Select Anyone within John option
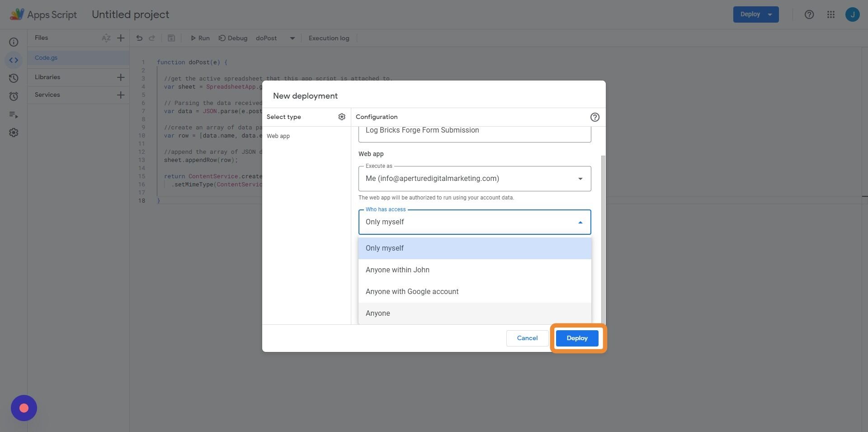This screenshot has height=432, width=868. click(x=397, y=270)
